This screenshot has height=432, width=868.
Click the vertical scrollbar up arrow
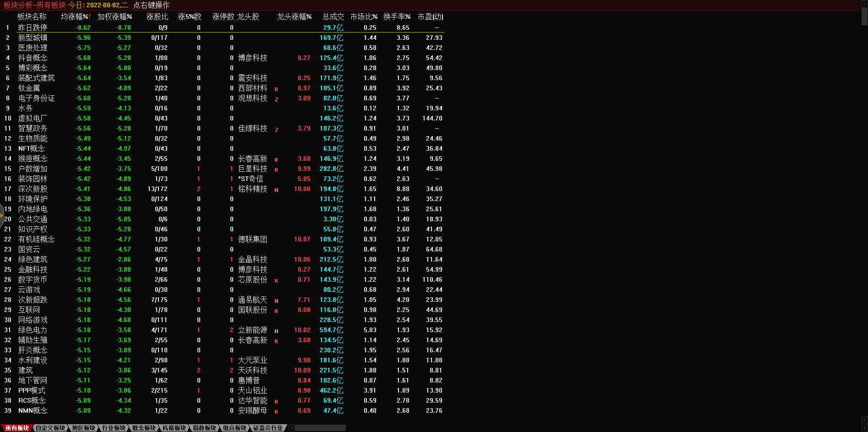864,3
